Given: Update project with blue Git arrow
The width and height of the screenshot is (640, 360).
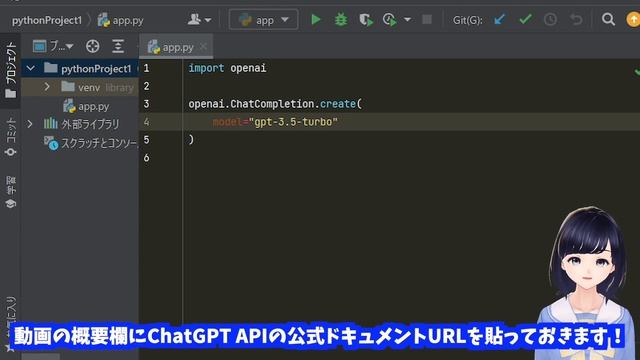Looking at the screenshot, I should tap(499, 20).
